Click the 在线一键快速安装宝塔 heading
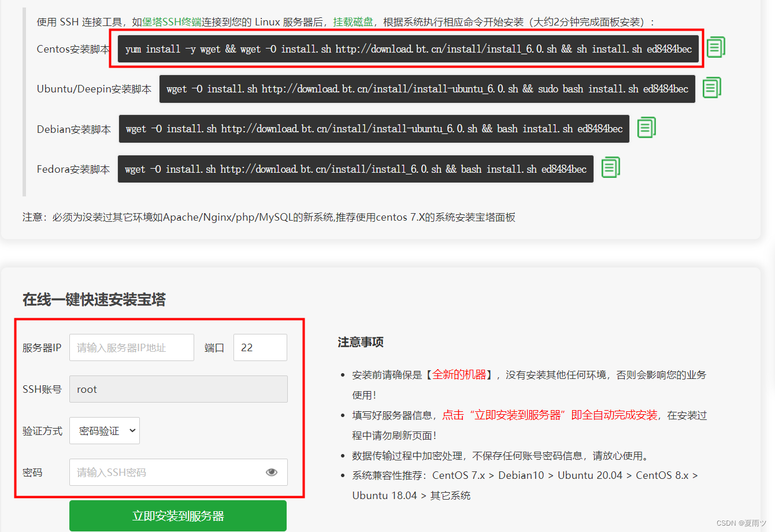Viewport: 775px width, 532px height. tap(94, 299)
